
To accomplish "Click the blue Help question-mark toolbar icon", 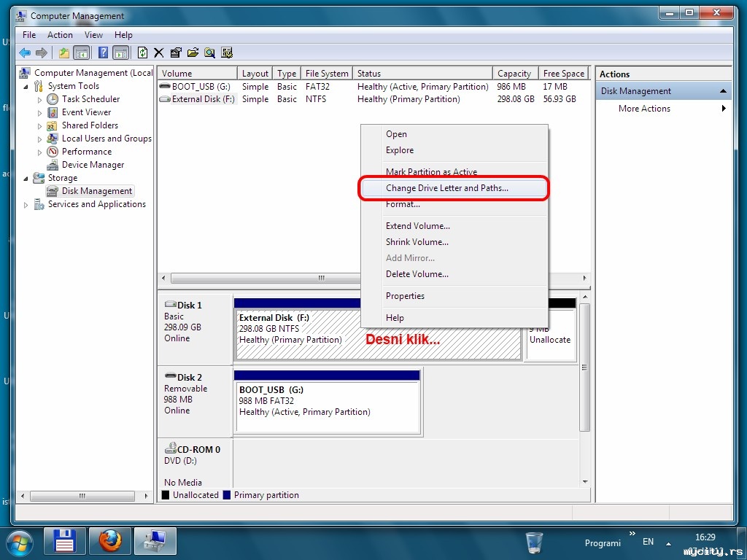I will tap(103, 52).
